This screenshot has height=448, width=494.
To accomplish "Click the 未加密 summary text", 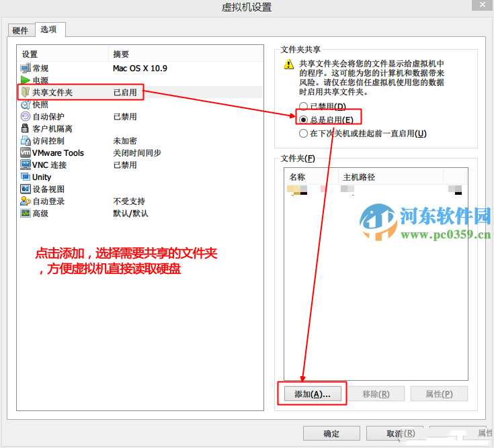I will click(125, 141).
